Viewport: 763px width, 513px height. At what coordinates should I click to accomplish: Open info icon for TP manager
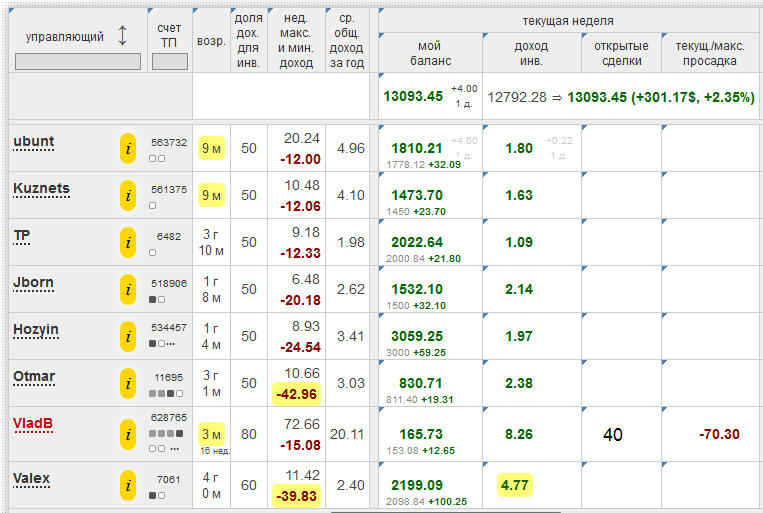pos(128,242)
